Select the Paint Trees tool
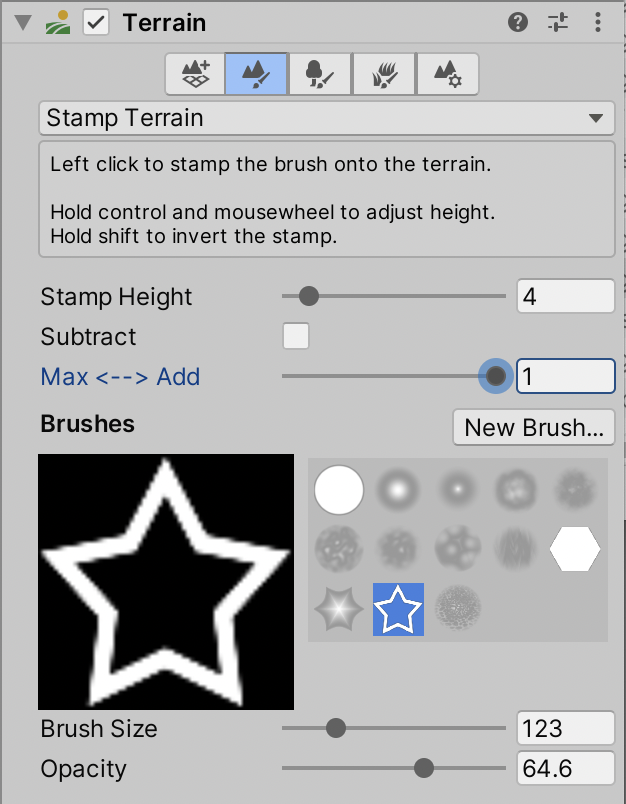 click(322, 74)
